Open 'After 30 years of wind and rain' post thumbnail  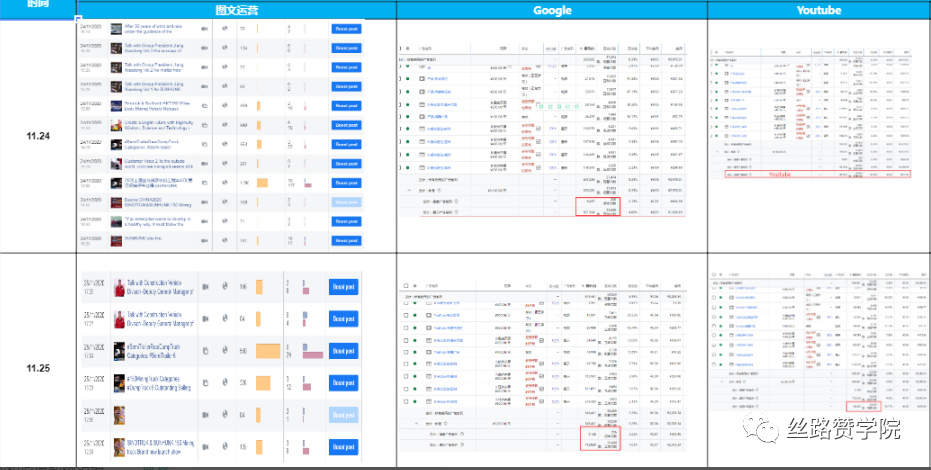116,28
